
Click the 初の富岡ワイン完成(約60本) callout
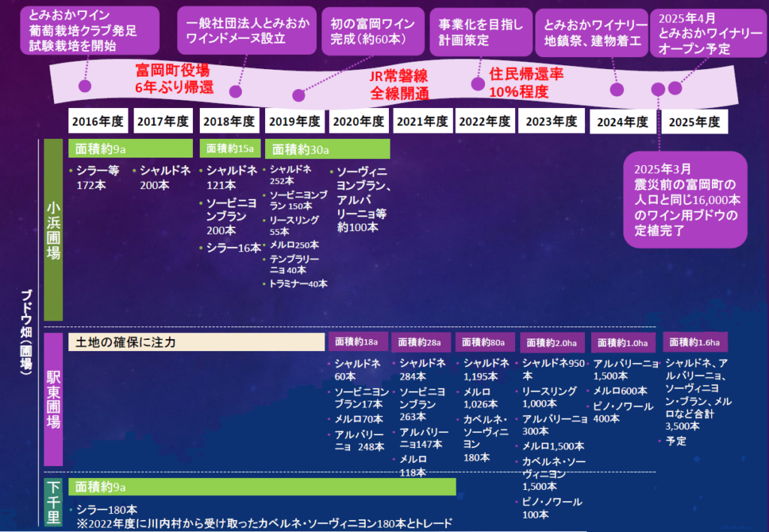372,32
